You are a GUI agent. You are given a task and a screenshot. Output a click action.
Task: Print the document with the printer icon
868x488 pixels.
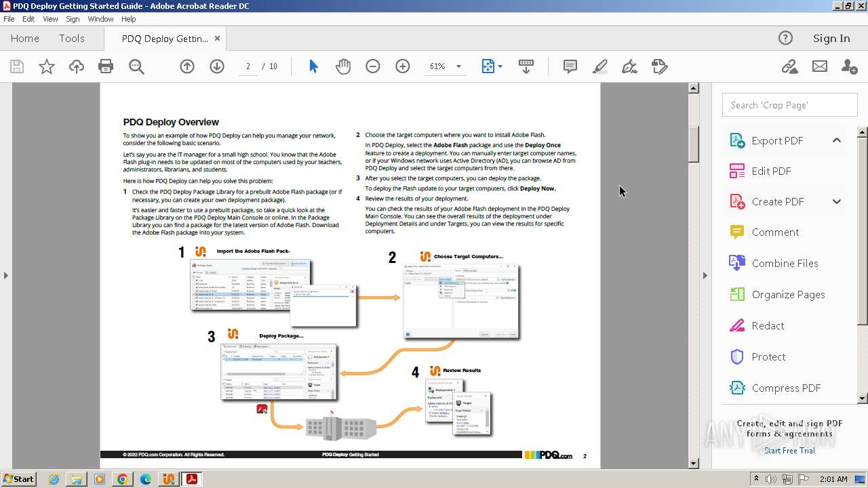pos(106,66)
